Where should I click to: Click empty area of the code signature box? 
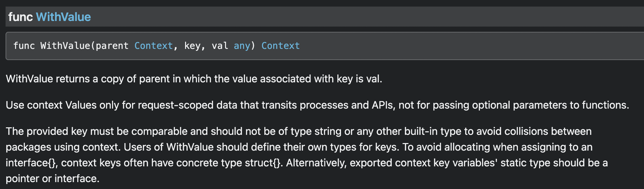tap(459, 46)
